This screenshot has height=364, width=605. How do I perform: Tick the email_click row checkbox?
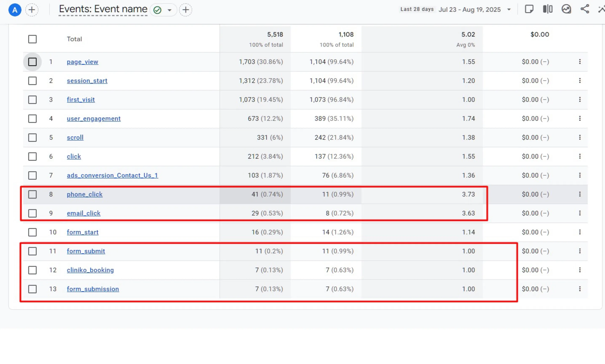pyautogui.click(x=32, y=213)
